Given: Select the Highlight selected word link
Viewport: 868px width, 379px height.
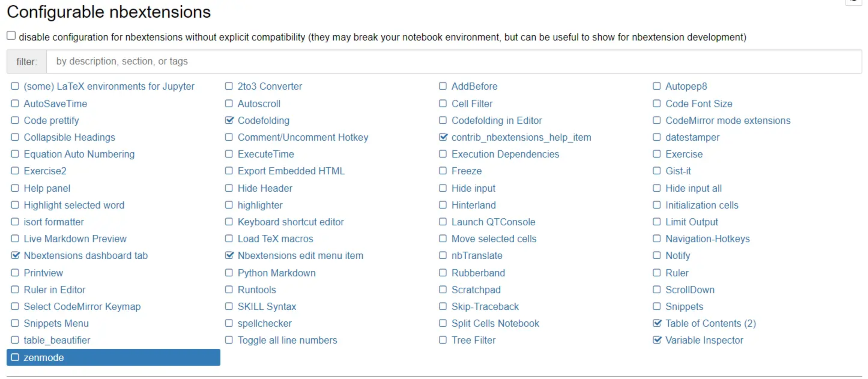Looking at the screenshot, I should (x=74, y=205).
